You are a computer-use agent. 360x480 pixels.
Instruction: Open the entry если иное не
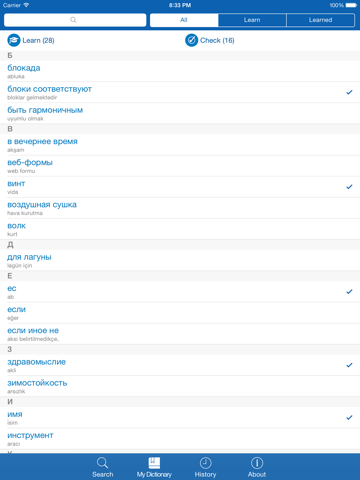click(180, 334)
